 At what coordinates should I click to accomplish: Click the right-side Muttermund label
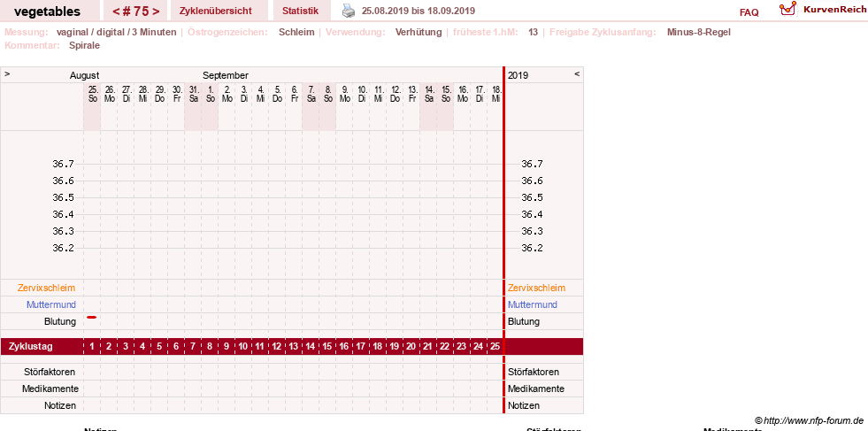tap(533, 304)
